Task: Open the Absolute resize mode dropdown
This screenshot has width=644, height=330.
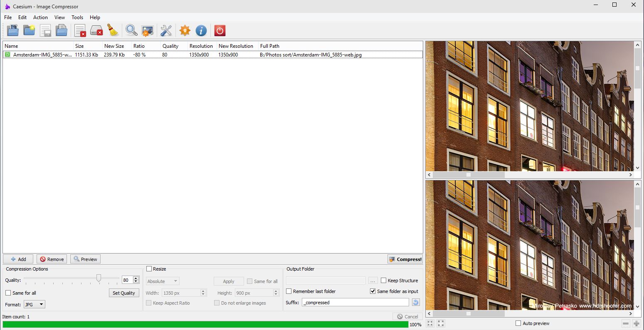Action: [x=162, y=281]
